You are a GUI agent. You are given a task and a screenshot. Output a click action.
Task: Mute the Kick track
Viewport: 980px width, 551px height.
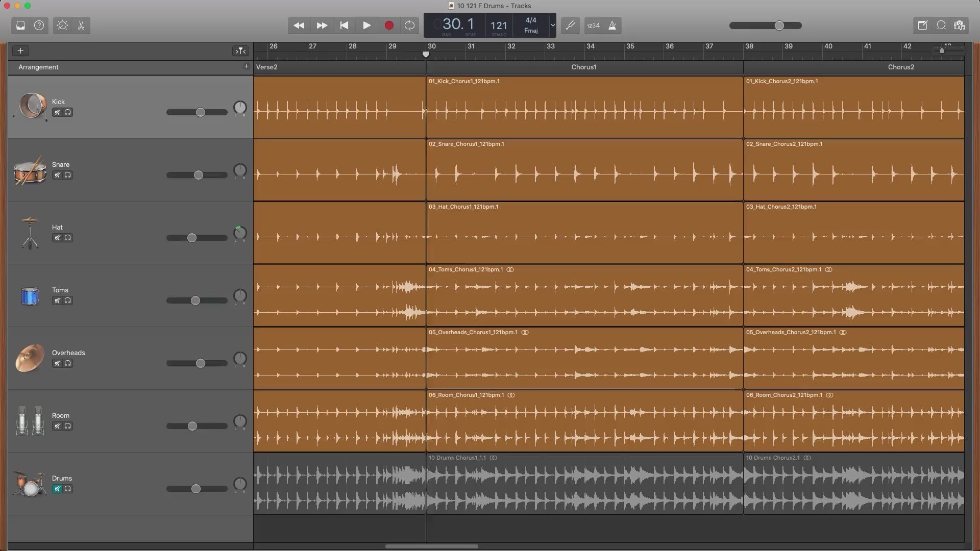(57, 112)
